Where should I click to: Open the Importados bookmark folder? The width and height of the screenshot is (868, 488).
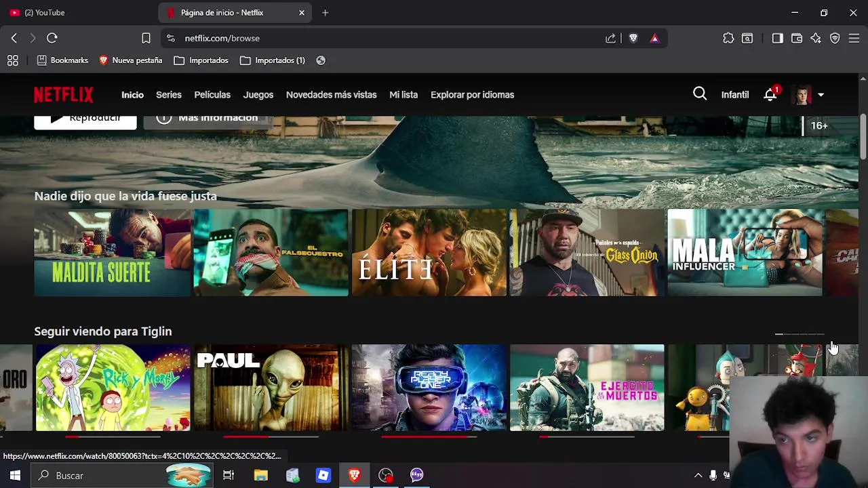(201, 60)
